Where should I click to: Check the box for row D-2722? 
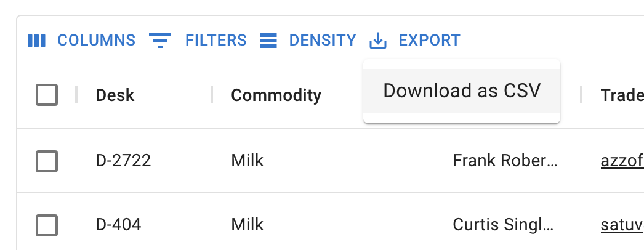pyautogui.click(x=47, y=161)
